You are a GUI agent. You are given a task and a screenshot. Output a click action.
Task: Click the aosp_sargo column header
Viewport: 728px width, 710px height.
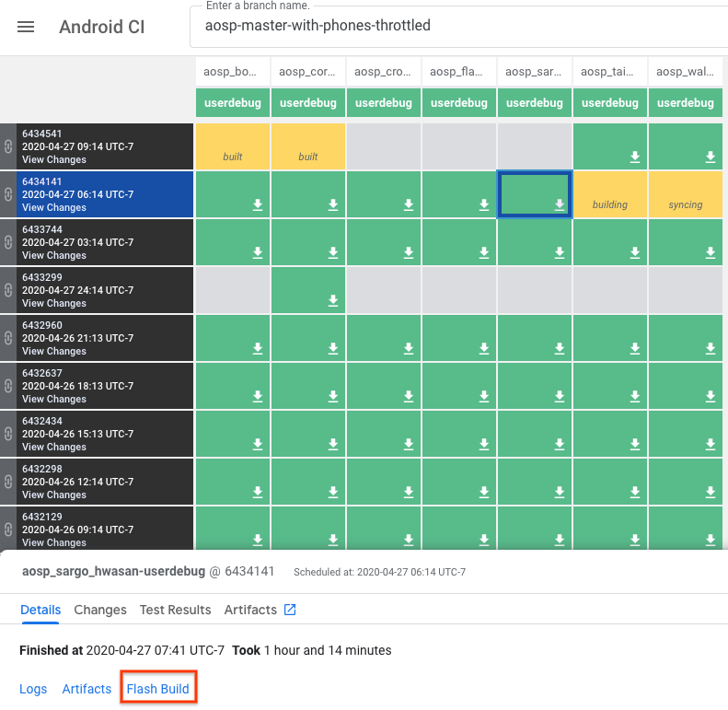534,71
